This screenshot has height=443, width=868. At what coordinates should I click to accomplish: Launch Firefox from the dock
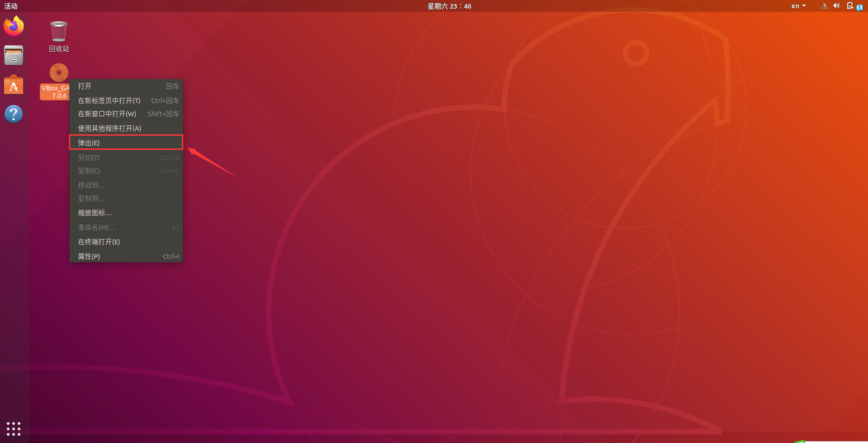click(x=14, y=26)
